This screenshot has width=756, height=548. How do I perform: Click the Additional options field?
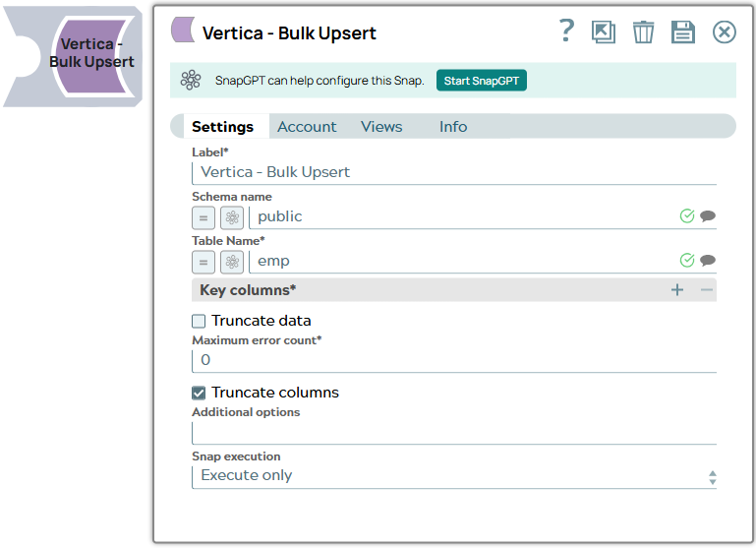click(x=453, y=433)
